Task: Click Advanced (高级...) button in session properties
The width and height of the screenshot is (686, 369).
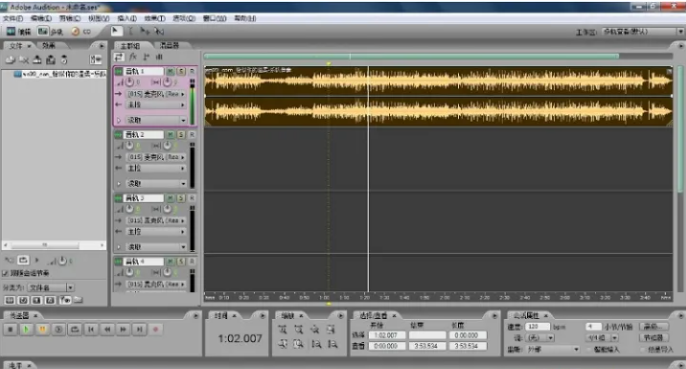Action: (654, 327)
